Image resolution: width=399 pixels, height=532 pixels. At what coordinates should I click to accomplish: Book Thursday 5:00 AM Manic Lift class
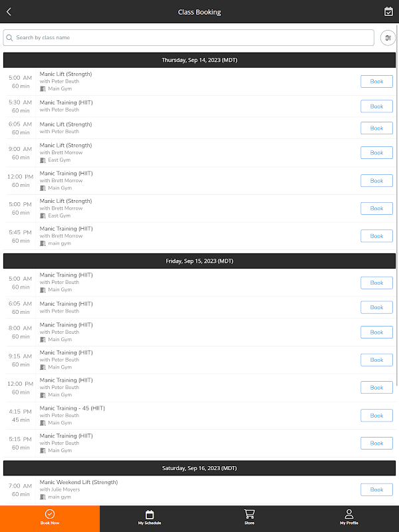pos(376,82)
